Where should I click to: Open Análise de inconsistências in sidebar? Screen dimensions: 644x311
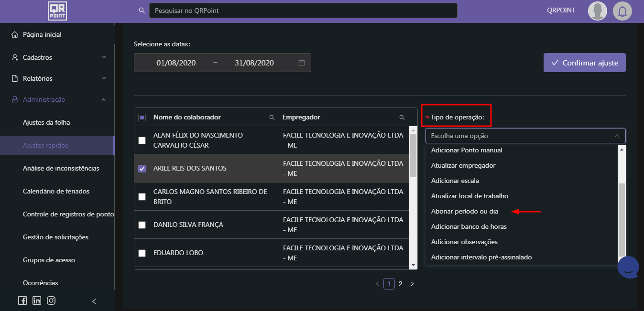[x=61, y=168]
